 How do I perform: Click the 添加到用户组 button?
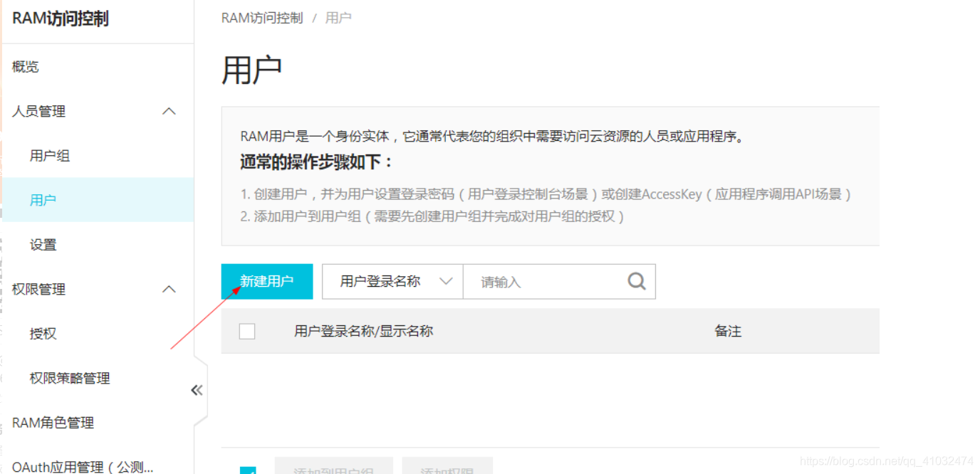(x=333, y=470)
